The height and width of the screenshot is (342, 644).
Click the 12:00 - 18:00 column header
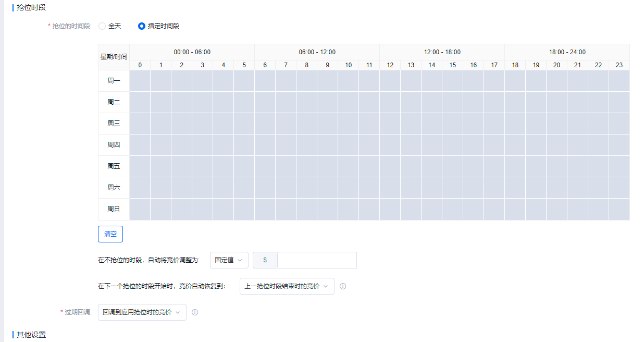[442, 52]
